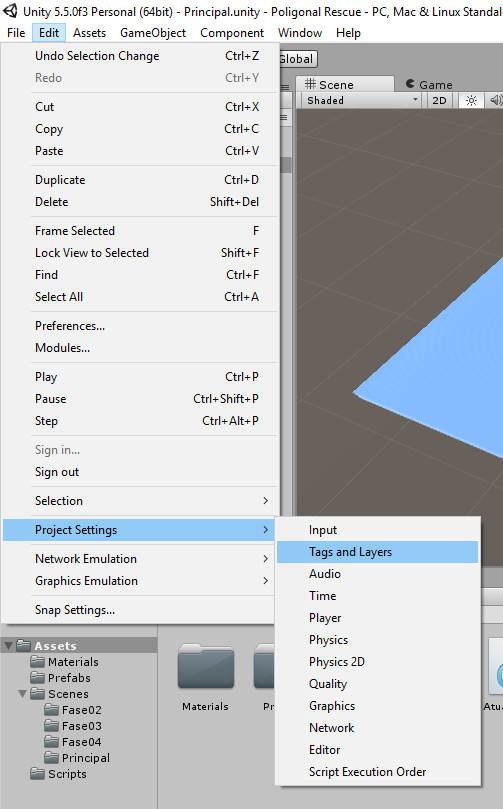This screenshot has width=503, height=809.
Task: Expand Network Emulation submenu
Action: pos(140,559)
